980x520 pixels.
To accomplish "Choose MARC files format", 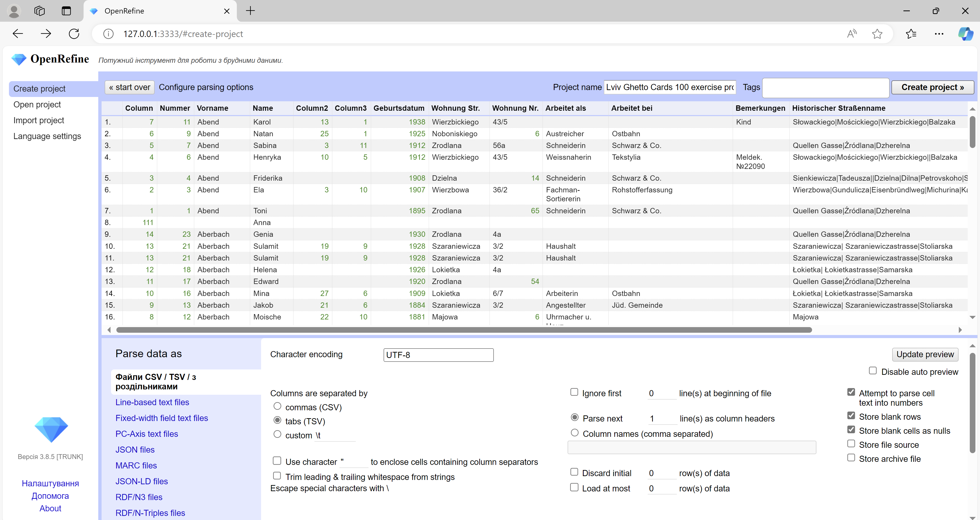I will [x=136, y=466].
